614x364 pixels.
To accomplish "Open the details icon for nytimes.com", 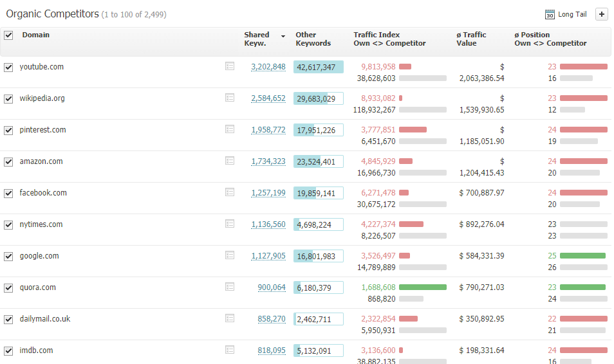I will tap(230, 224).
